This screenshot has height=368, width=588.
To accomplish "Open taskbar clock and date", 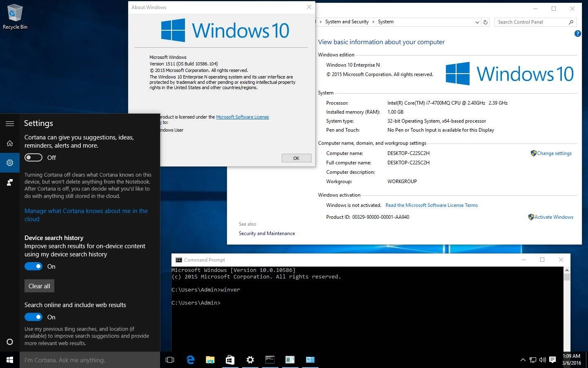I will point(571,360).
